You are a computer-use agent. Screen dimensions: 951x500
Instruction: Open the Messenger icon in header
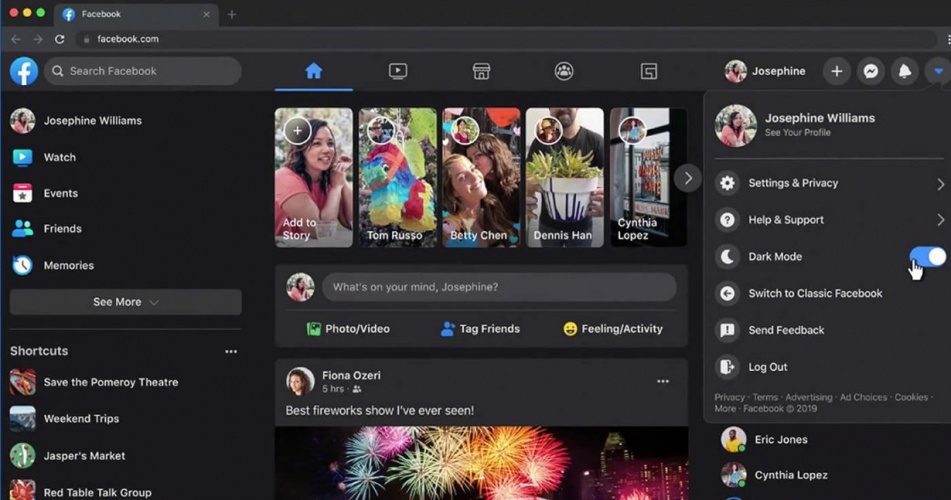pos(870,72)
